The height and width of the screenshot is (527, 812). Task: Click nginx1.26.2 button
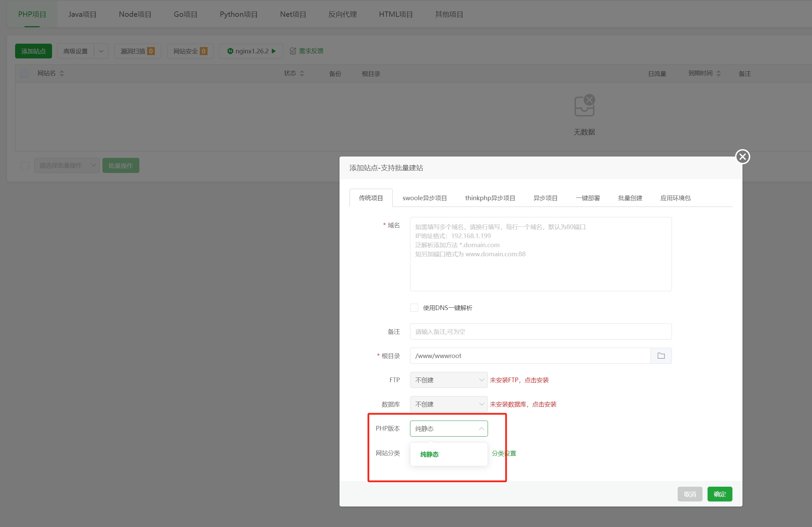(251, 51)
